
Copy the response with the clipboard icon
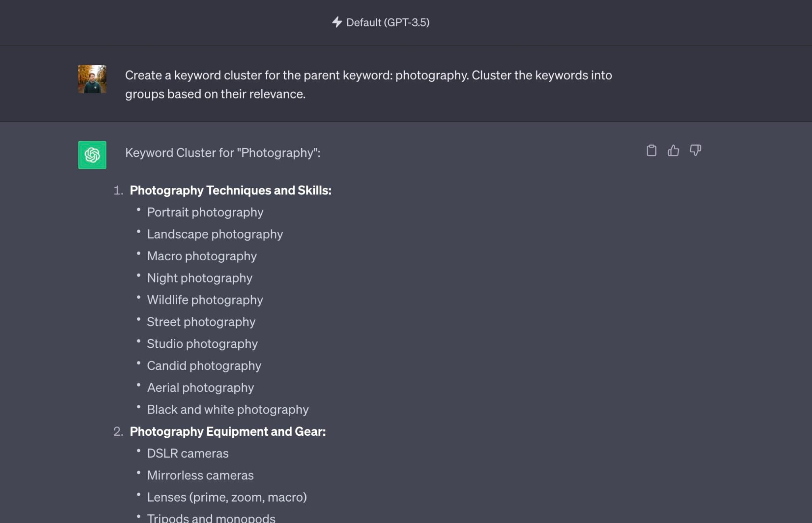651,150
